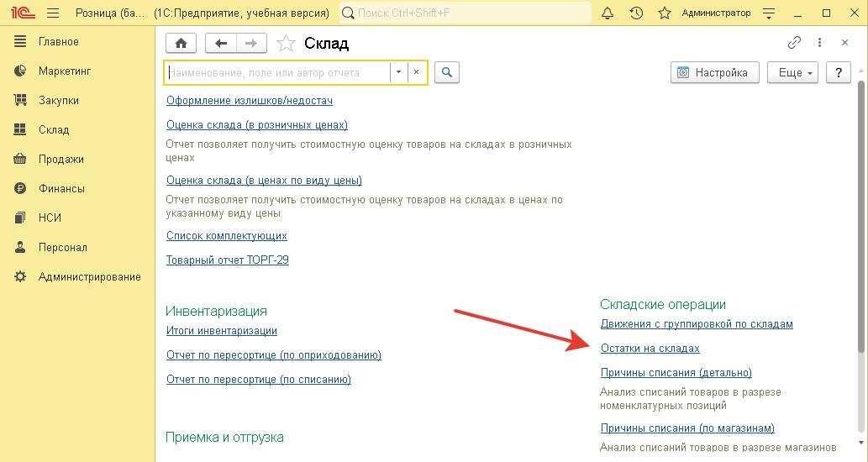Open Оформление излишков/недостач report
Image resolution: width=868 pixels, height=462 pixels.
coord(249,101)
